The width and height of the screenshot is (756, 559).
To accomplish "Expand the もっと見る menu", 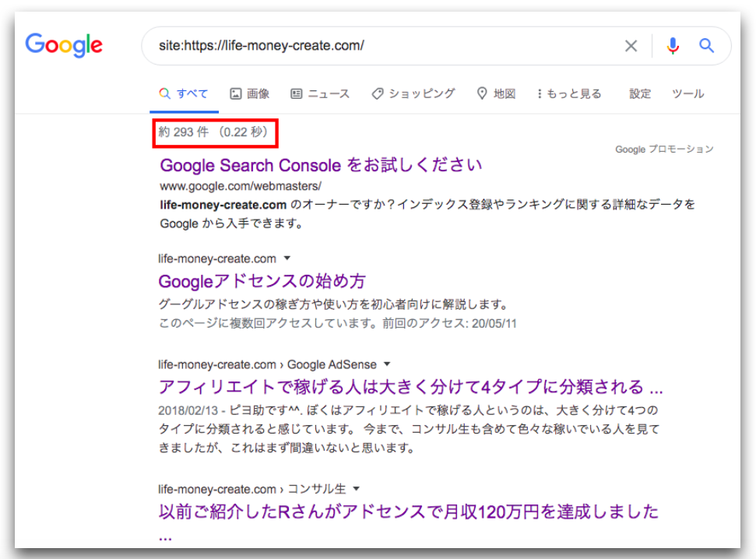I will 569,93.
